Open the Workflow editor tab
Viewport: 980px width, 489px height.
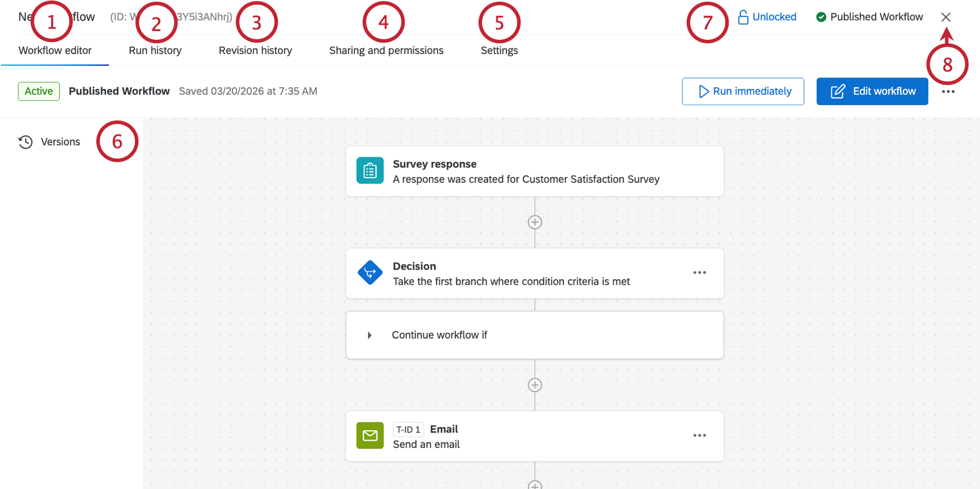coord(55,51)
